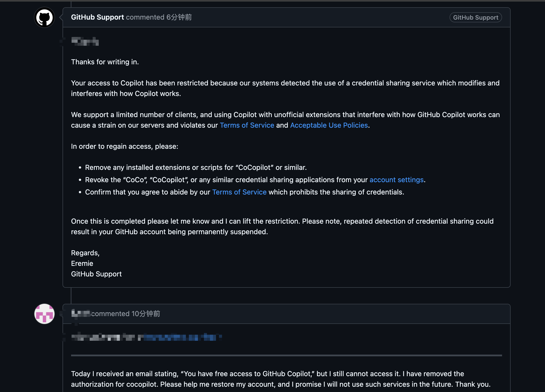The image size is (545, 392).
Task: Open Terms of Service link before Acceptable Use
Action: (247, 125)
